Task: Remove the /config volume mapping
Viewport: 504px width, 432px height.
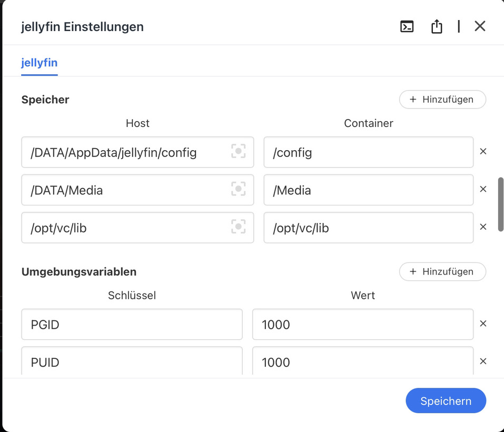Action: [x=483, y=152]
